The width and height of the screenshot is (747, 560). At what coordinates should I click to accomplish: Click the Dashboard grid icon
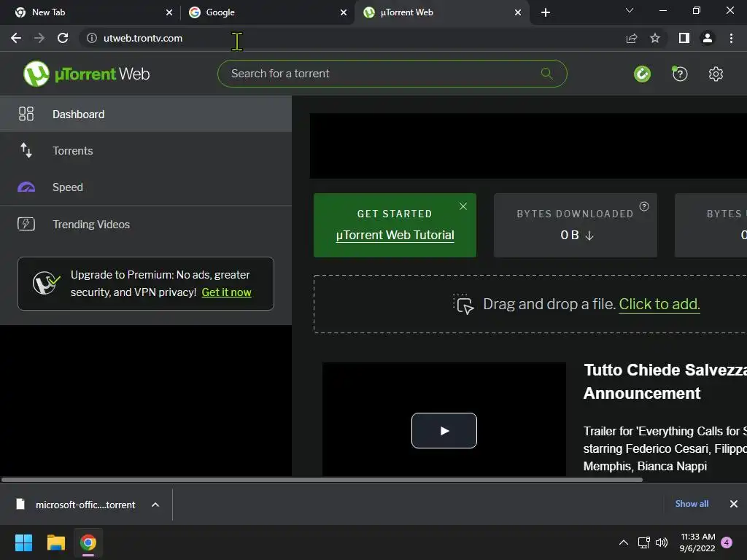click(26, 114)
